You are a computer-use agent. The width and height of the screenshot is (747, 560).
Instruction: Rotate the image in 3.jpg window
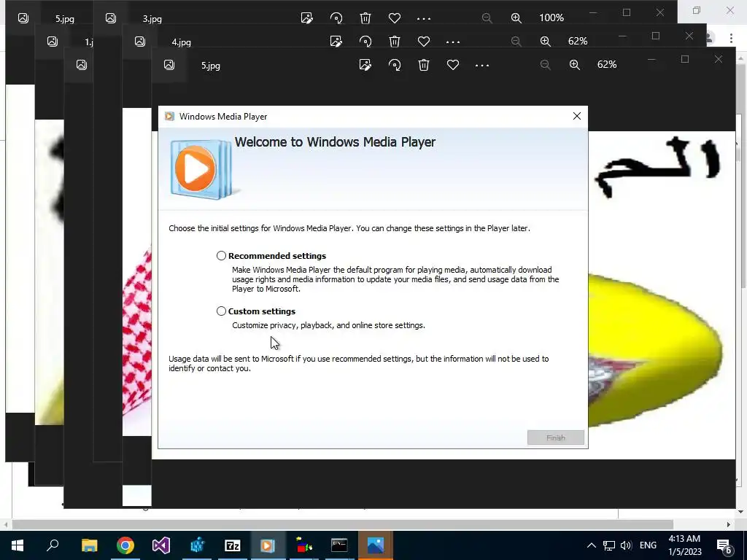tap(336, 18)
